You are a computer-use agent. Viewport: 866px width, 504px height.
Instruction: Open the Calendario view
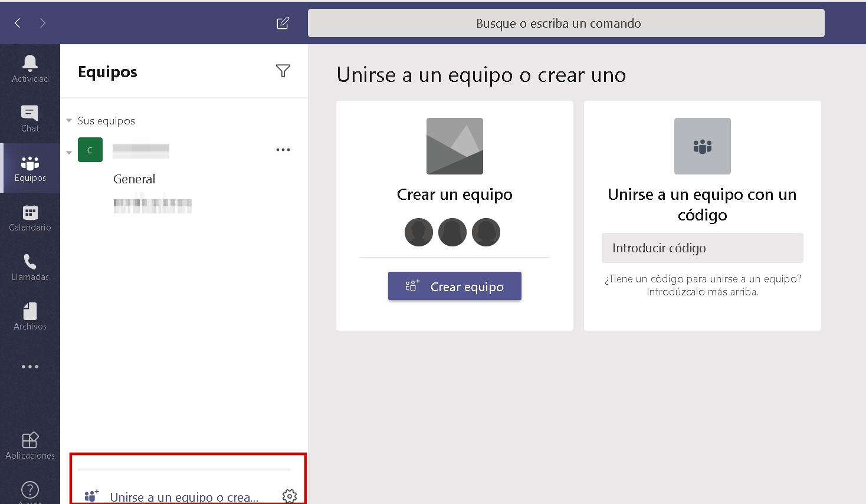click(30, 218)
